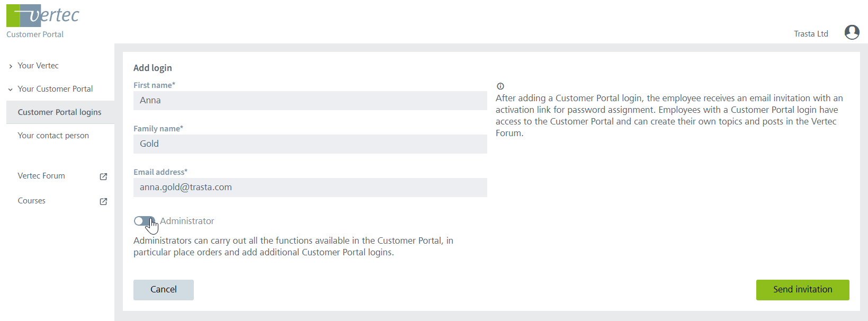The height and width of the screenshot is (321, 868).
Task: Focus the First name field containing Anna
Action: pos(310,101)
